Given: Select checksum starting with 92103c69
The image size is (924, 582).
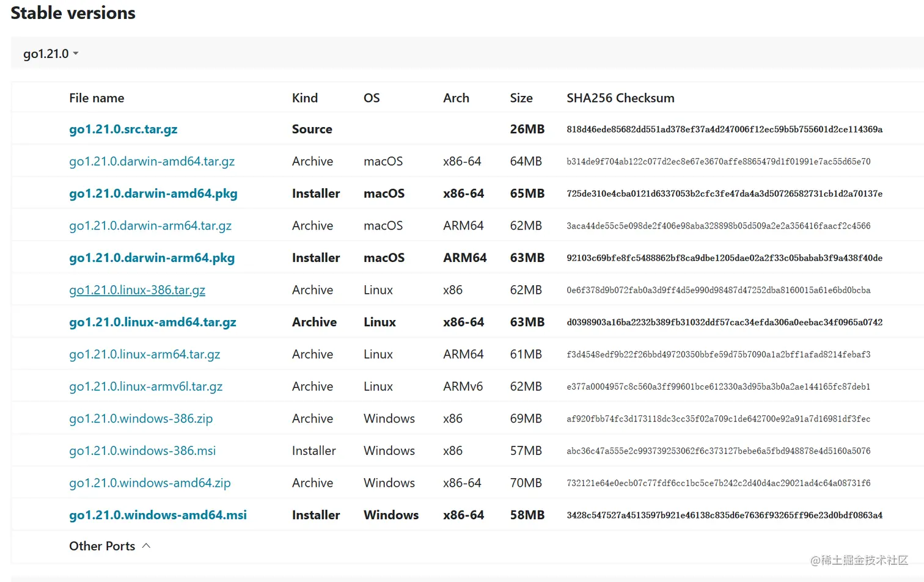Looking at the screenshot, I should [x=724, y=258].
